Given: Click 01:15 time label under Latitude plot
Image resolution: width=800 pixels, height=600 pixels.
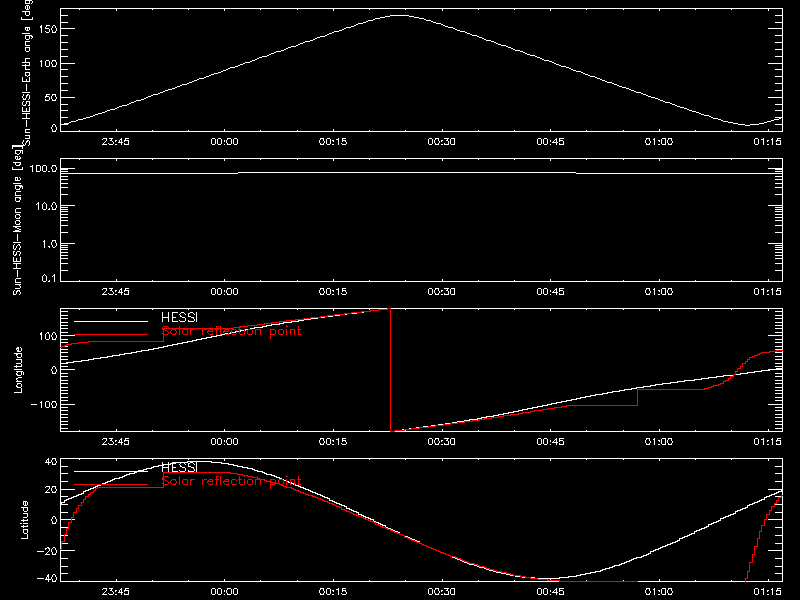Looking at the screenshot, I should click(x=767, y=592).
